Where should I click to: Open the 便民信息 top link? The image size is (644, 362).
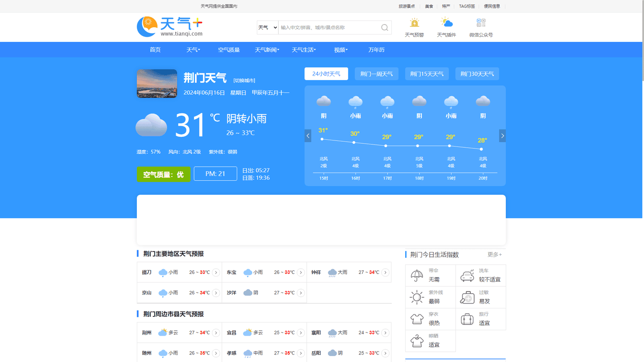click(x=492, y=6)
